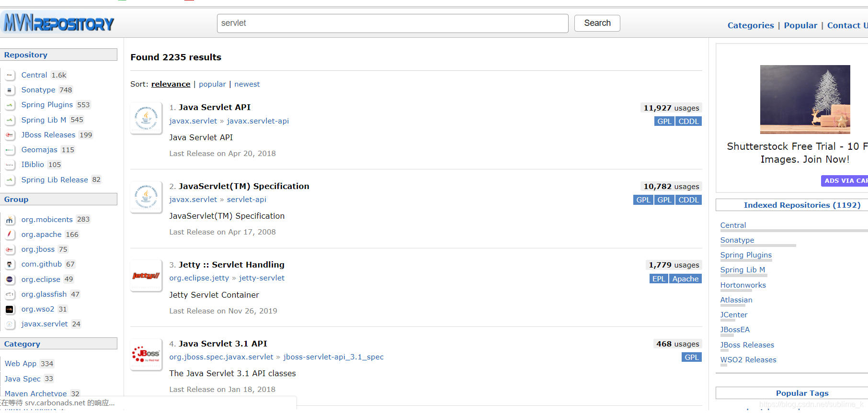
Task: Filter by Spring Lib Release repository link
Action: pos(55,180)
